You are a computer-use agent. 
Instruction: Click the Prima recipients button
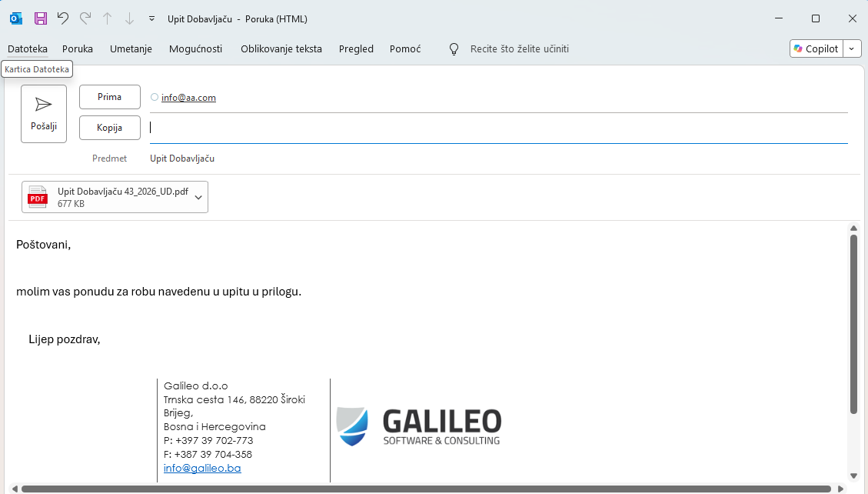[110, 97]
